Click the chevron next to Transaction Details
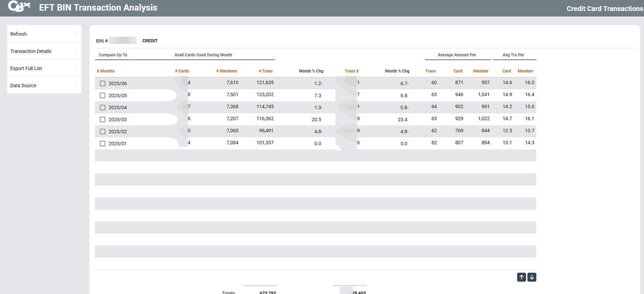The height and width of the screenshot is (294, 644). click(76, 51)
